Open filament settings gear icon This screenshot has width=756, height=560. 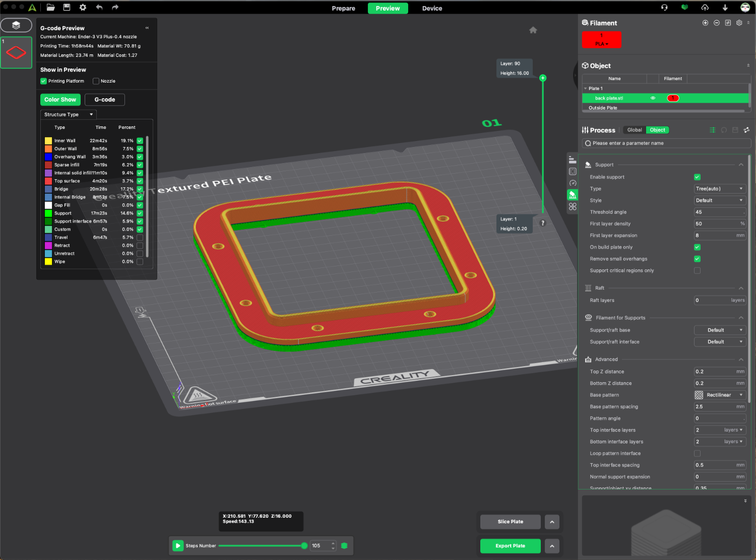pyautogui.click(x=739, y=23)
